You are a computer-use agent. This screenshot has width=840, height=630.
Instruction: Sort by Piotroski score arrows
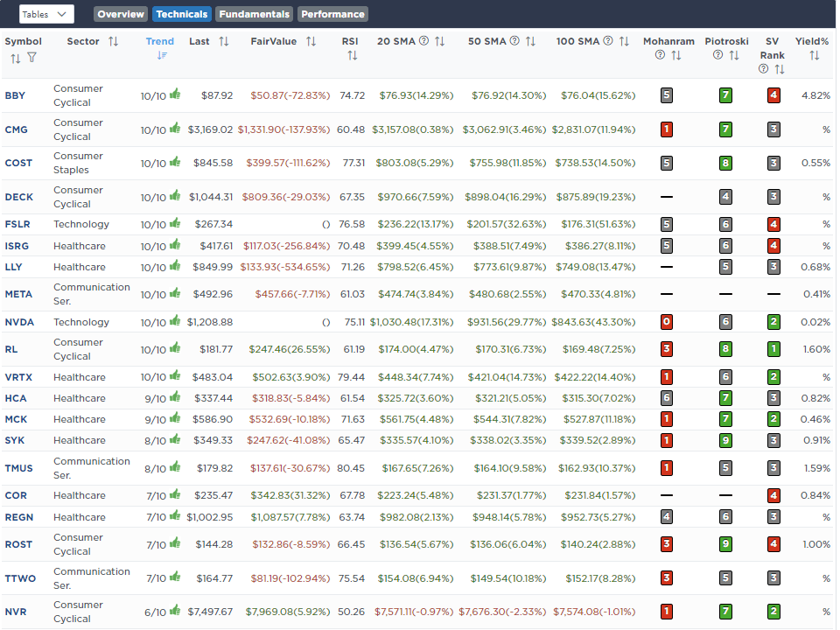pyautogui.click(x=734, y=55)
